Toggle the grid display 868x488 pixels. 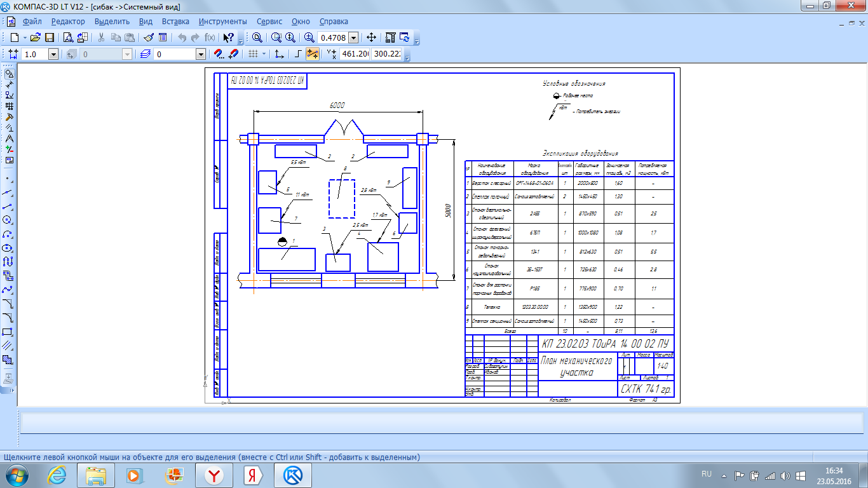point(253,55)
